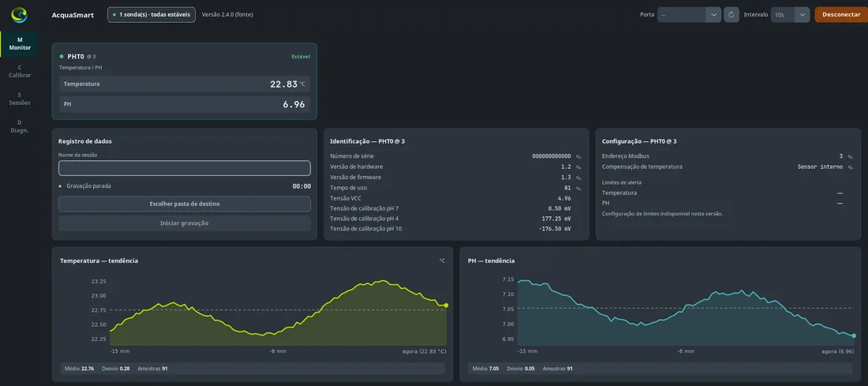Image resolution: width=868 pixels, height=386 pixels.
Task: Click the serial number 000000000000
Action: (552, 157)
